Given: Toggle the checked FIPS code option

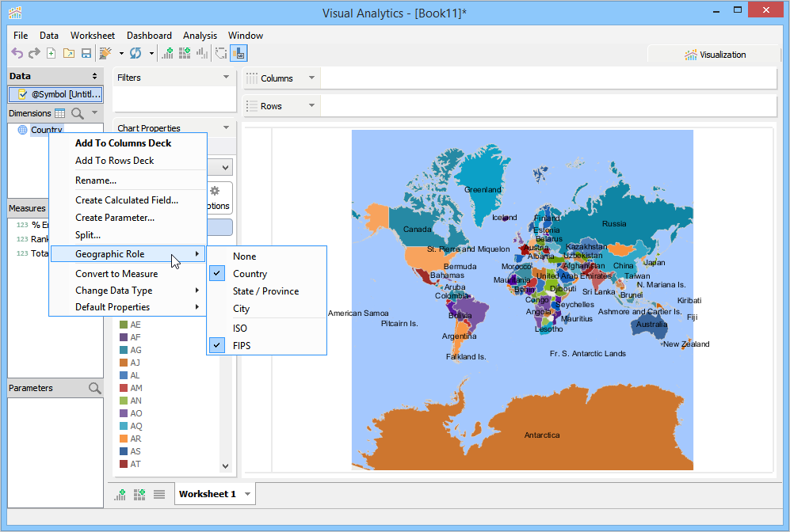Looking at the screenshot, I should tap(267, 346).
